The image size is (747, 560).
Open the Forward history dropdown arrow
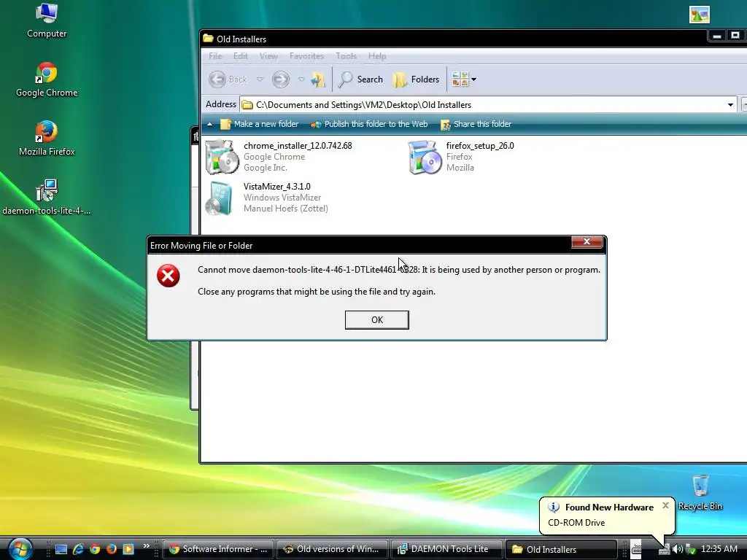301,79
